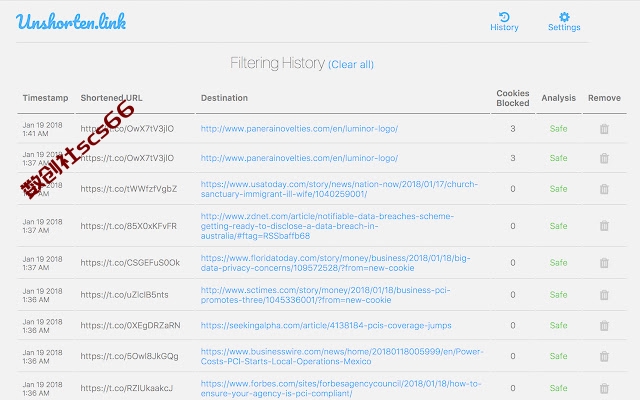The height and width of the screenshot is (400, 640).
Task: Select shortened URL https://t.co/85X0xKFvFR
Action: pyautogui.click(x=129, y=226)
